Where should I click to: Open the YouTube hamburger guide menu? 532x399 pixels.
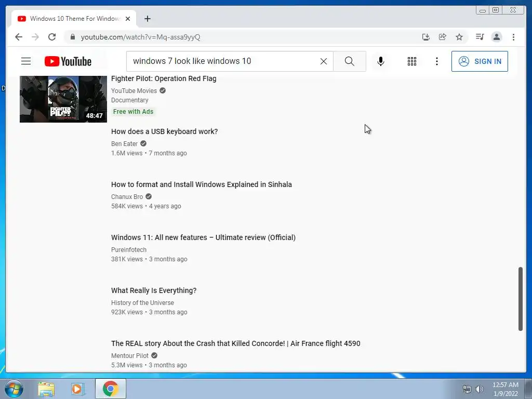pyautogui.click(x=26, y=61)
